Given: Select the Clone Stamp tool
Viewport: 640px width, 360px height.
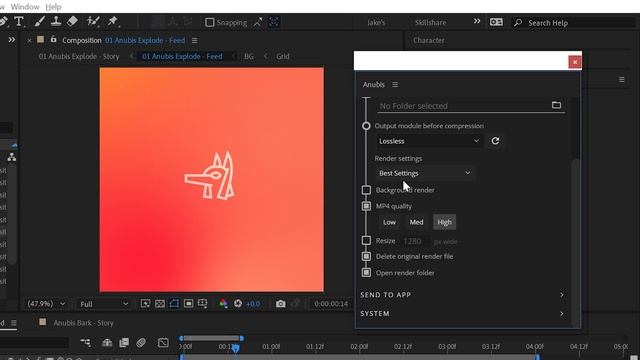Looking at the screenshot, I should (56, 21).
